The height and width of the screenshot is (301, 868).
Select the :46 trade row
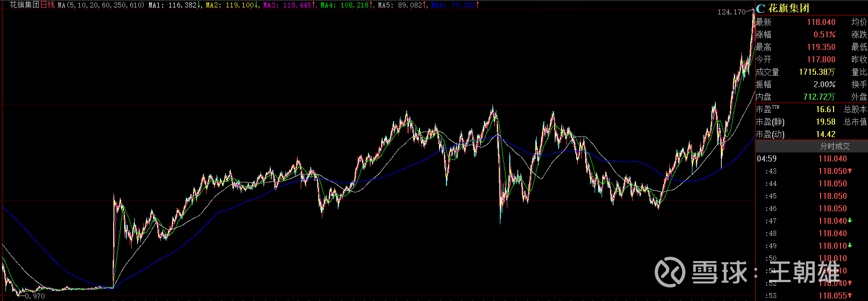812,209
